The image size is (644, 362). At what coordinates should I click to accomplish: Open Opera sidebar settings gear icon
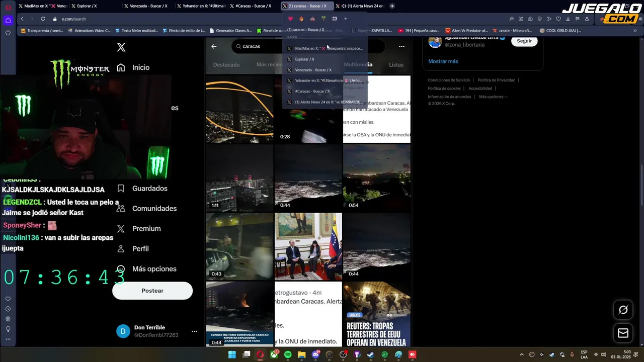pos(8,319)
